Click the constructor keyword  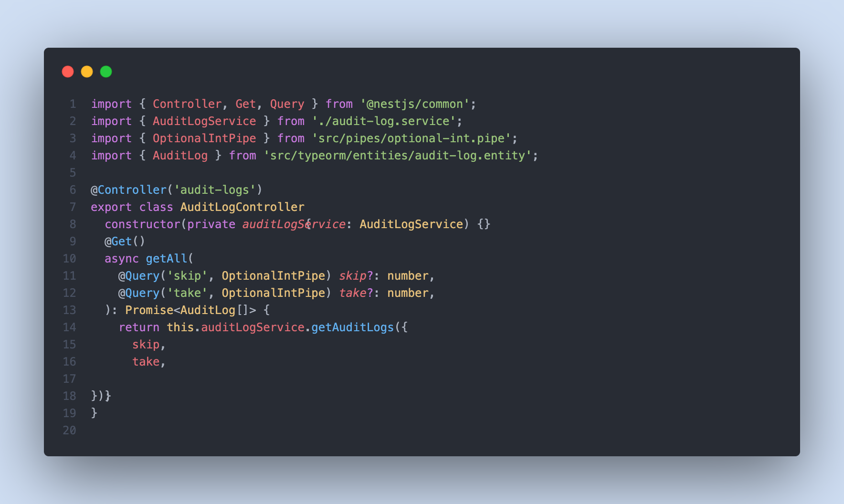point(143,224)
